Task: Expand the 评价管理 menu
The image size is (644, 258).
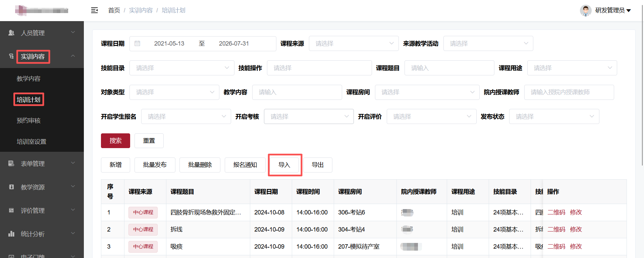Action: pyautogui.click(x=42, y=210)
